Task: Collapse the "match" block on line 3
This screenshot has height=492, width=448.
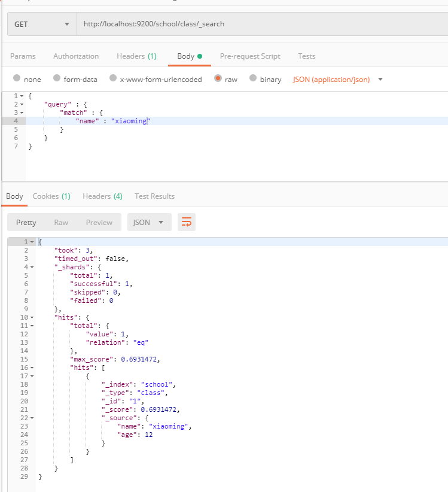Action: 22,113
